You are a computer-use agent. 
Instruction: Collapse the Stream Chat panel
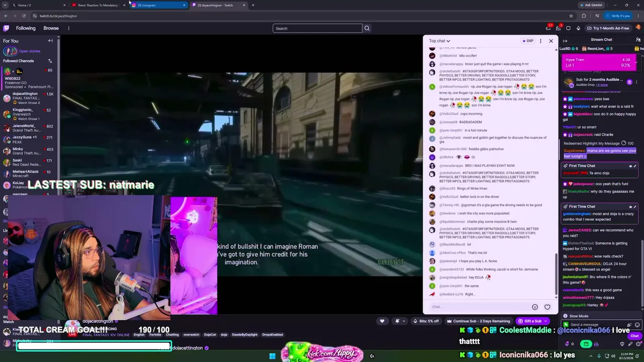(565, 41)
